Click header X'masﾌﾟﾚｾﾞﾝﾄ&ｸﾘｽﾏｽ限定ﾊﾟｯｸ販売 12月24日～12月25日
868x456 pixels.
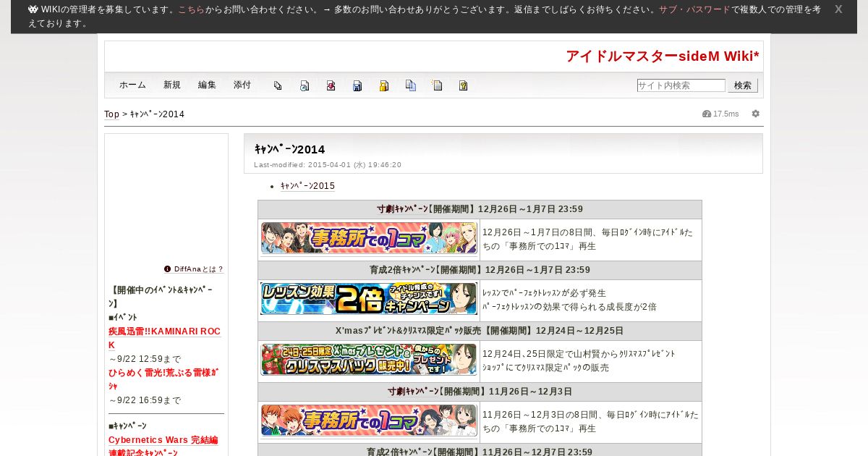click(x=480, y=331)
